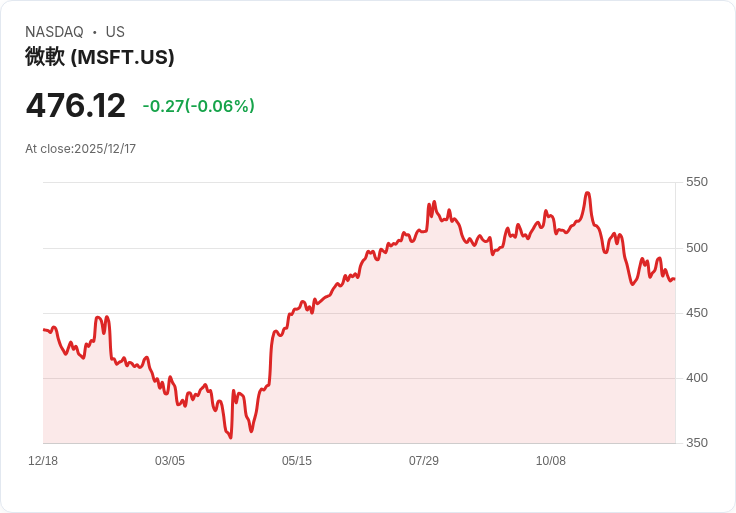This screenshot has width=736, height=513.
Task: Select the 03/05 date on x-axis
Action: [170, 461]
